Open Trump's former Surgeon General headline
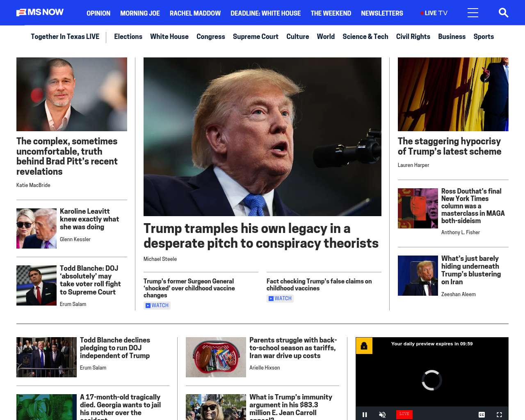The width and height of the screenshot is (525, 420). click(x=189, y=288)
